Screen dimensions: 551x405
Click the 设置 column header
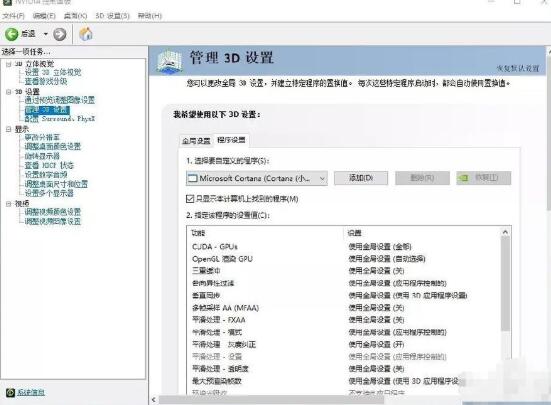pos(355,233)
